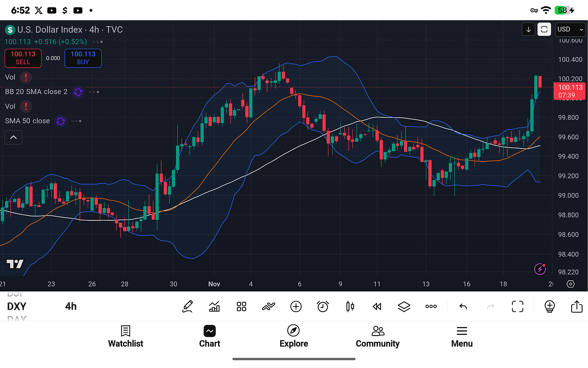Viewport: 588px width, 368px height.
Task: Open more options for BB indicator legend
Action: (94, 92)
